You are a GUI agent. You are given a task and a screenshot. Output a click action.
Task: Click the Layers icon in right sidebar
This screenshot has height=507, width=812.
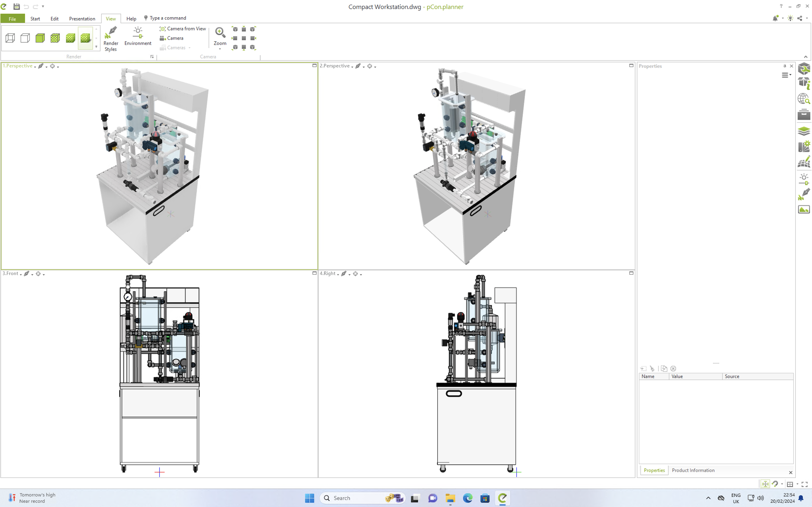804,131
